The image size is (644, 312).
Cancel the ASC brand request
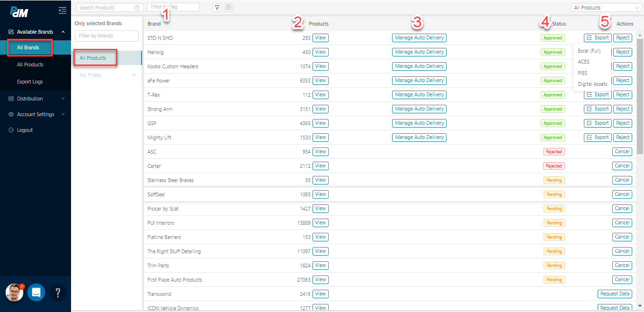coord(622,152)
